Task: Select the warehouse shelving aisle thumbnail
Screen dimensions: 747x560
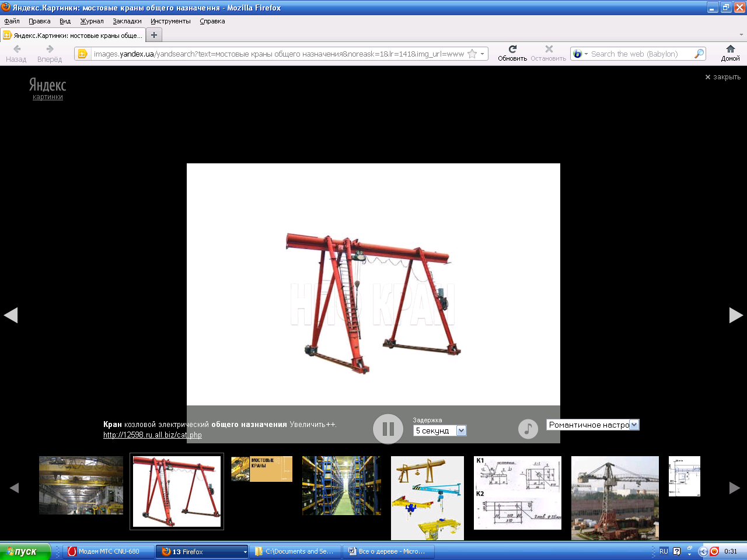Action: click(x=341, y=485)
